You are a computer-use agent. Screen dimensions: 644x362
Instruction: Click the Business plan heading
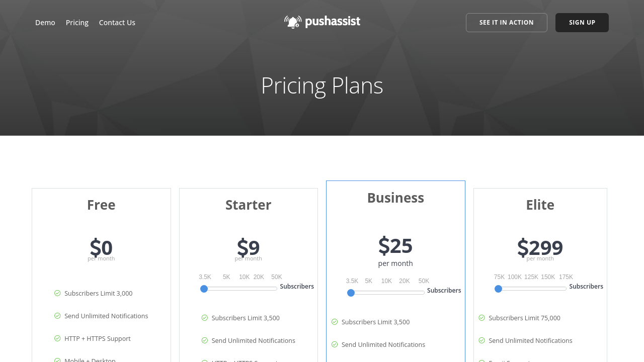click(395, 198)
